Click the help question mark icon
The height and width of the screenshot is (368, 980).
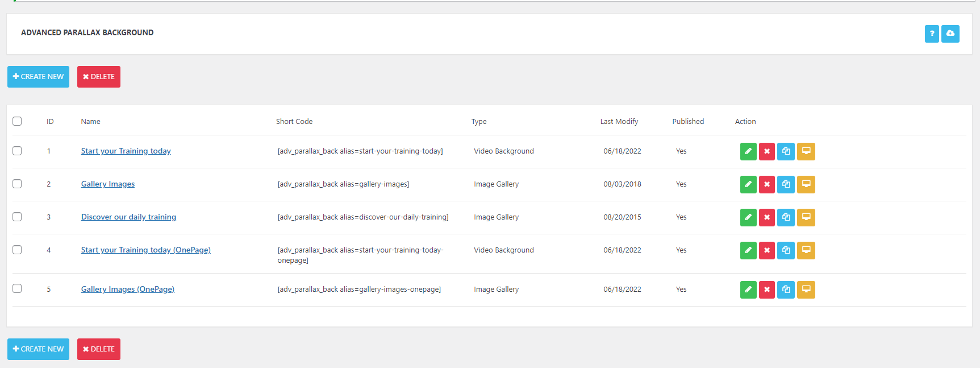click(x=932, y=34)
